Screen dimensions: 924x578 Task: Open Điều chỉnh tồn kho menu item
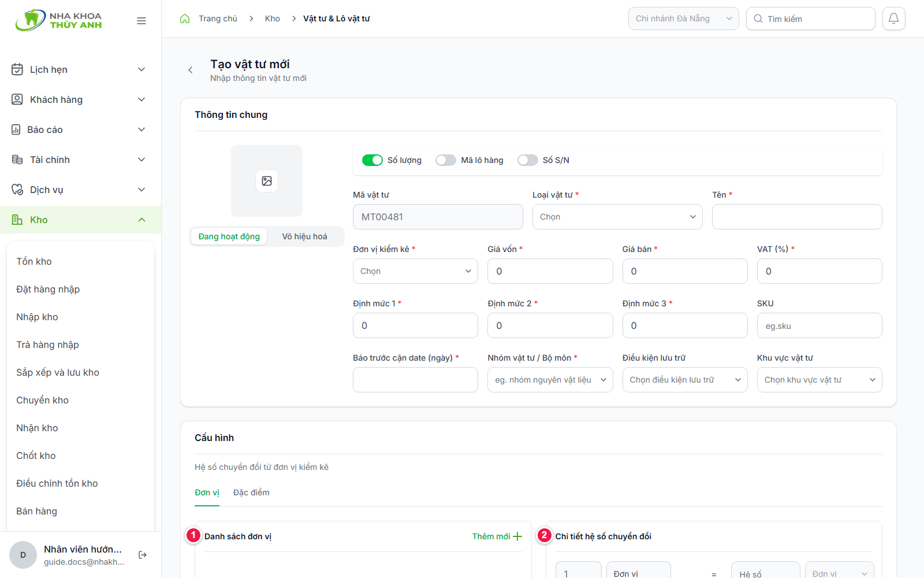80,483
